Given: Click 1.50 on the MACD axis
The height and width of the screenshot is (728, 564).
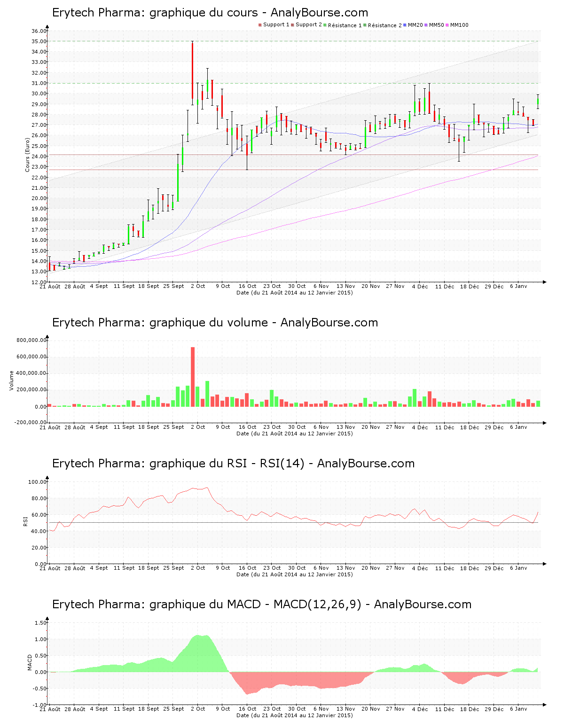Looking at the screenshot, I should (41, 623).
